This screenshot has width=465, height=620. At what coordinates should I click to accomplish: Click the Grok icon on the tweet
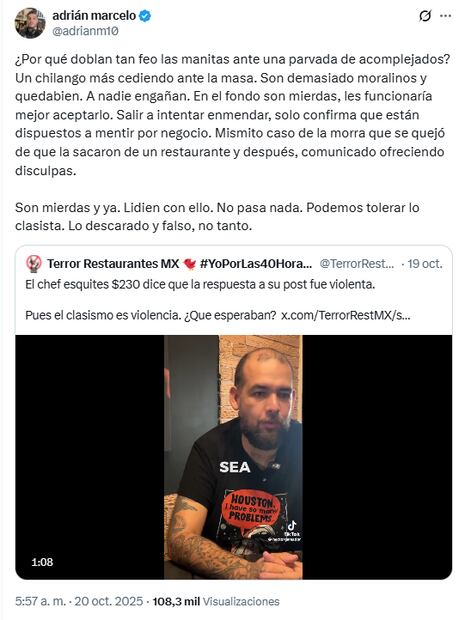tap(425, 16)
